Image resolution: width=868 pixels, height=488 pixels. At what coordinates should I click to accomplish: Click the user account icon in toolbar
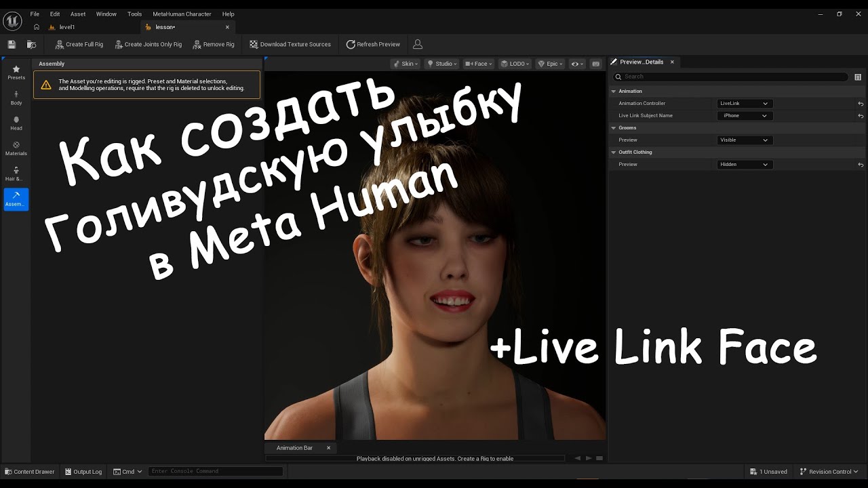418,44
